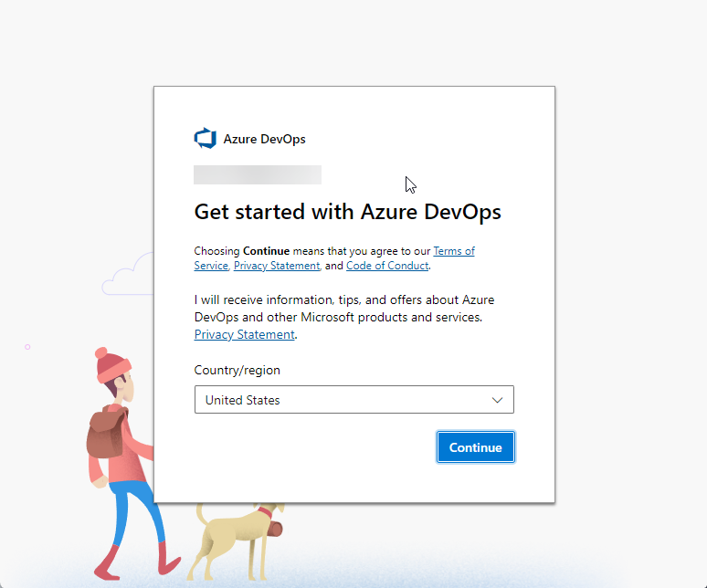Viewport: 707px width, 588px height.
Task: Expand country list via the chevron arrow
Action: (497, 400)
